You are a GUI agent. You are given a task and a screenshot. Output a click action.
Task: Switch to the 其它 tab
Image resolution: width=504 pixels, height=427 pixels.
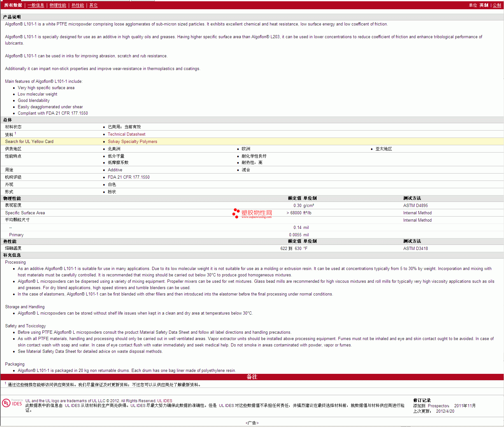pyautogui.click(x=93, y=5)
